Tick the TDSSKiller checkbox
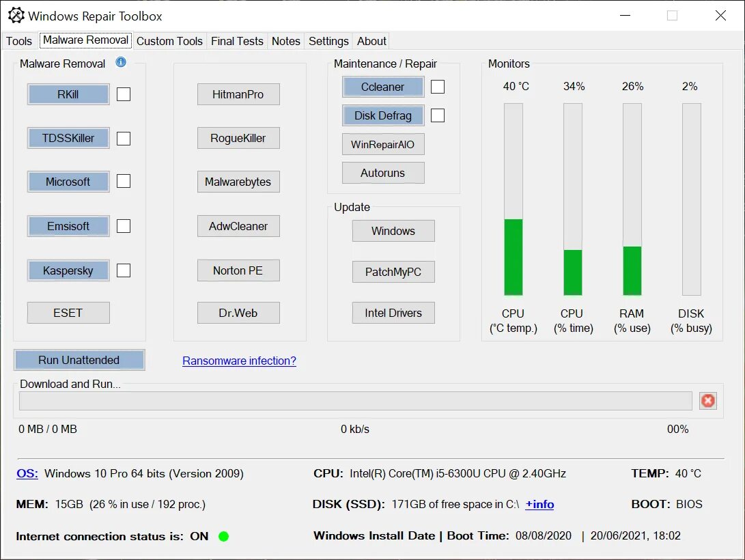This screenshot has height=560, width=745. [x=124, y=138]
